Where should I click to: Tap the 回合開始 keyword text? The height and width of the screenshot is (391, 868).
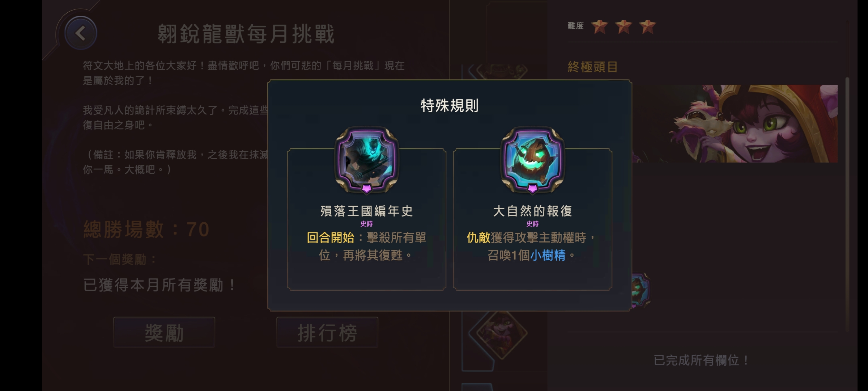click(x=330, y=237)
